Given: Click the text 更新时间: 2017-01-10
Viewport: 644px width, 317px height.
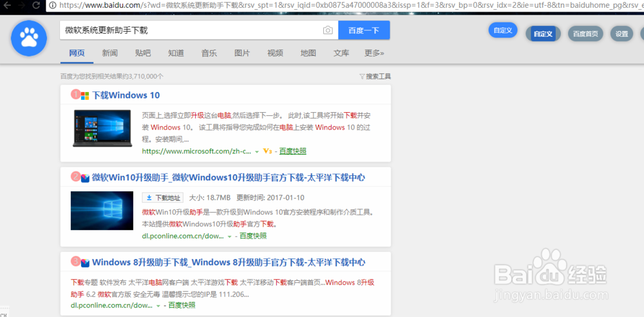Looking at the screenshot, I should (x=270, y=198).
